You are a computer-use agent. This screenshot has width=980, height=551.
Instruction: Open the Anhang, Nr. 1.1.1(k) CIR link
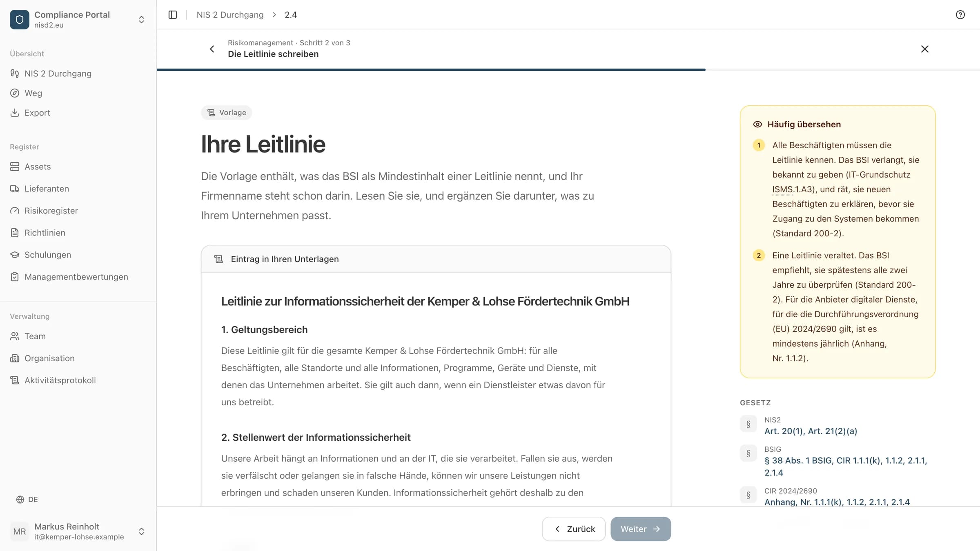pyautogui.click(x=837, y=502)
